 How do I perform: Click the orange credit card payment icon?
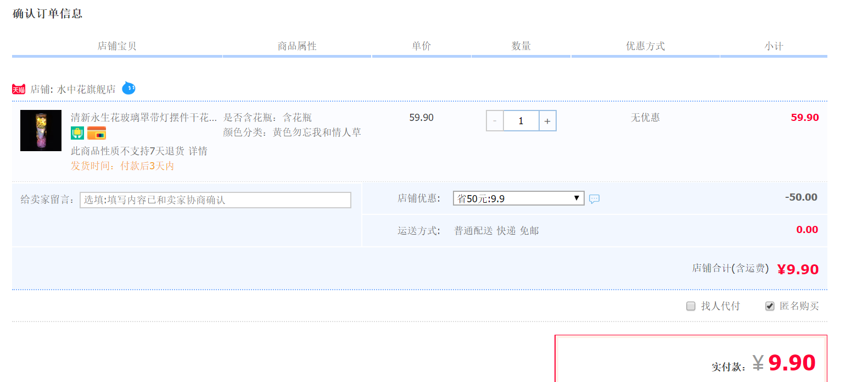97,133
